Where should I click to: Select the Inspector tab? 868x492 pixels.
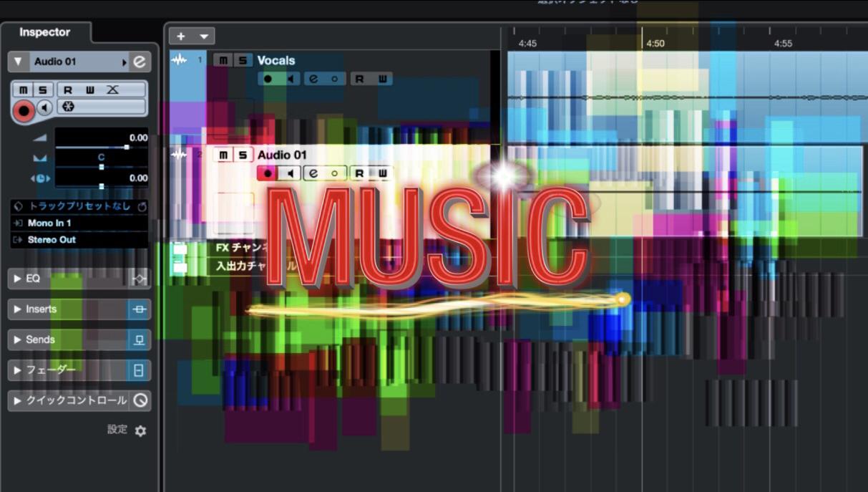(x=45, y=32)
